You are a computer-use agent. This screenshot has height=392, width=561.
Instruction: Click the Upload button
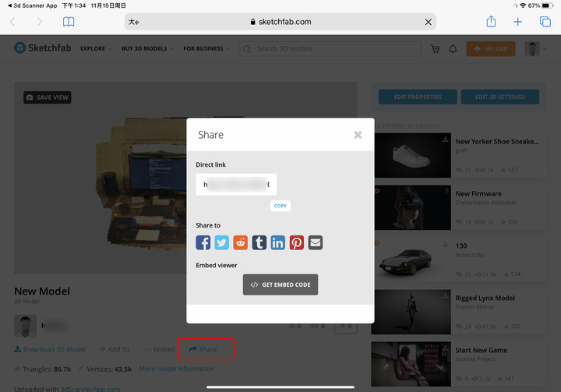(x=491, y=48)
